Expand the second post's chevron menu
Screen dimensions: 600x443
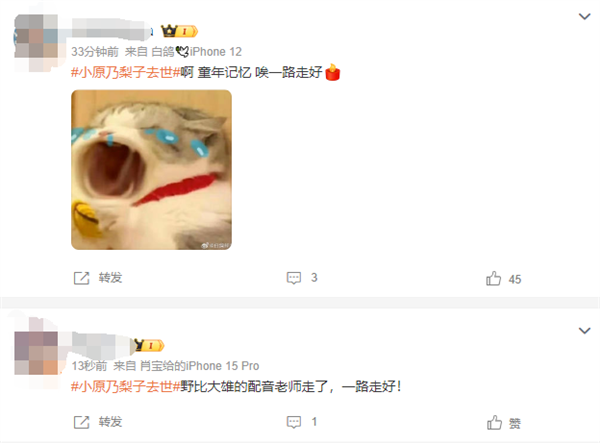pyautogui.click(x=584, y=331)
